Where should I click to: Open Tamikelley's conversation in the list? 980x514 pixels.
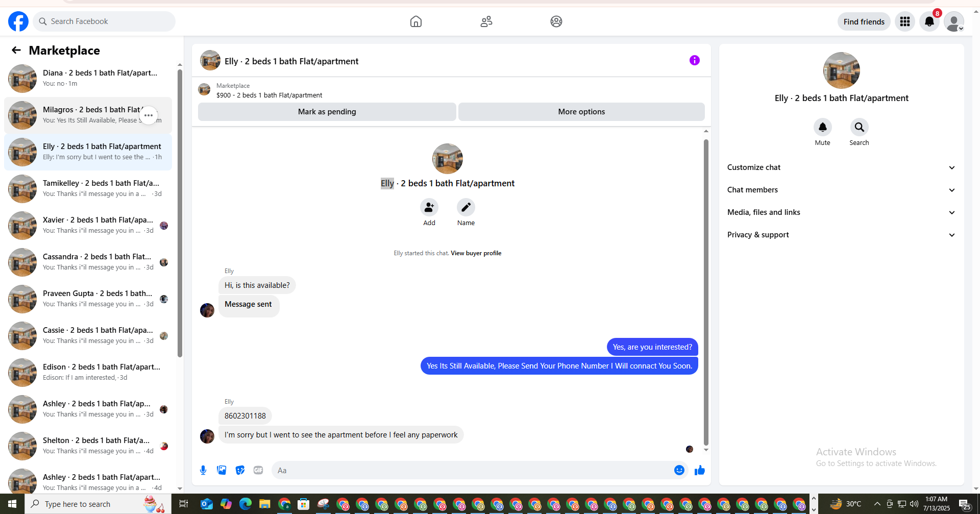88,189
